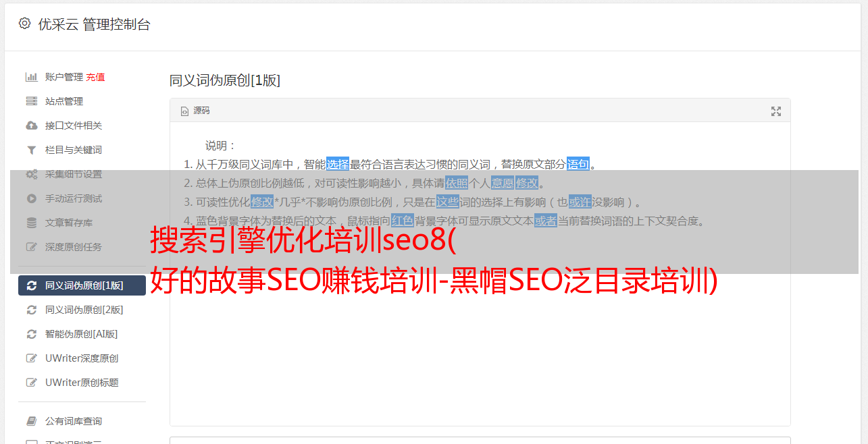Click the 源码 code icon
868x444 pixels.
pos(184,111)
